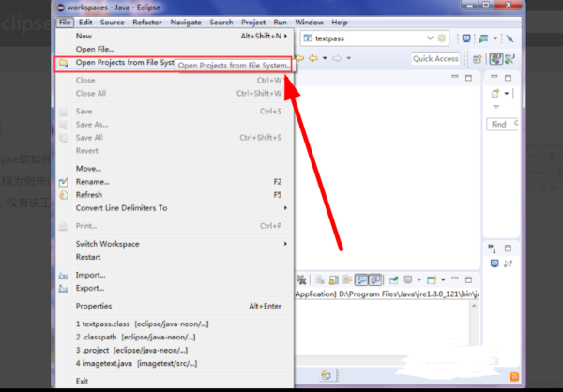
Task: Maximize the console view
Action: point(468,279)
